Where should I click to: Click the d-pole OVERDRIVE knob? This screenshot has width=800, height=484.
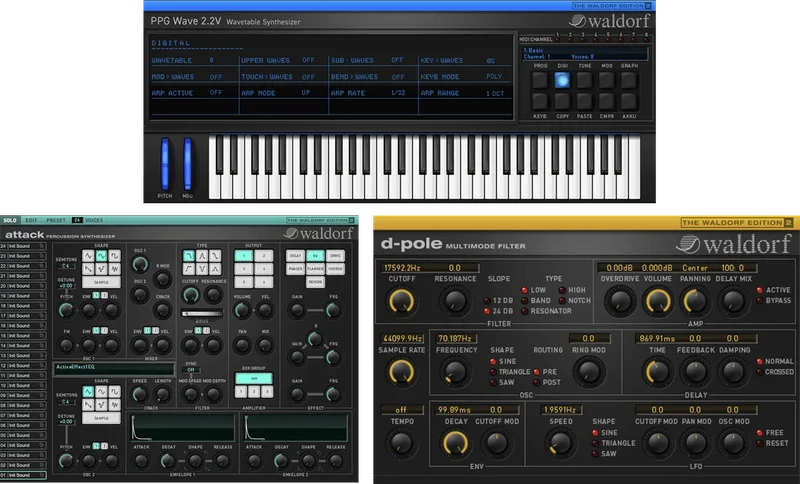[620, 301]
